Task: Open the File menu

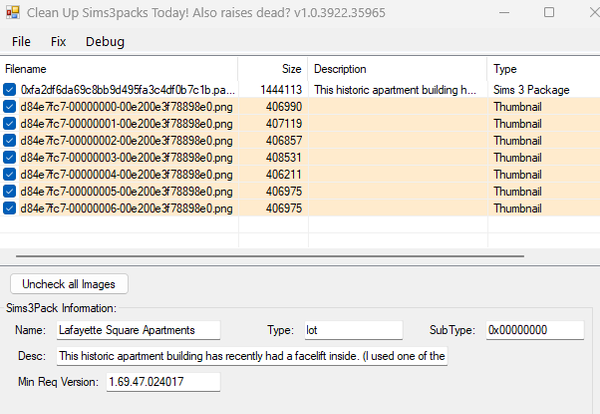Action: pos(21,41)
